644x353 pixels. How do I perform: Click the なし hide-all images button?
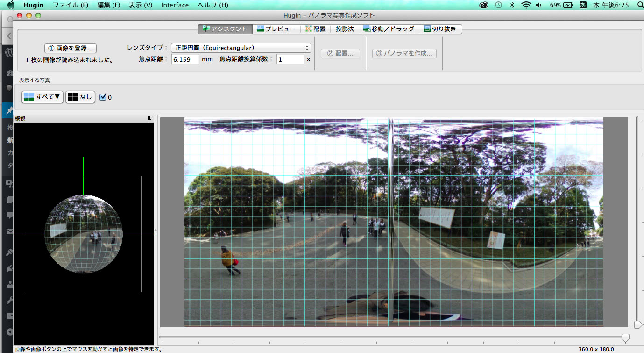(x=80, y=97)
